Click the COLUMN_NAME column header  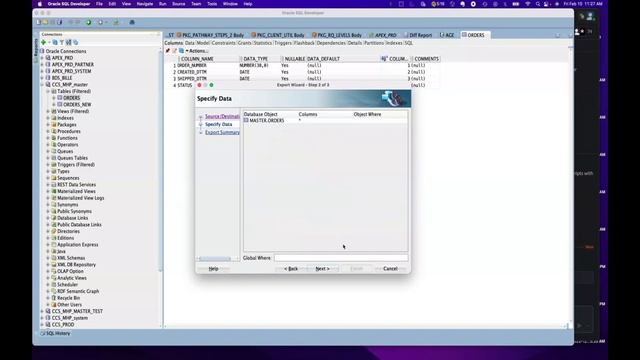209,59
